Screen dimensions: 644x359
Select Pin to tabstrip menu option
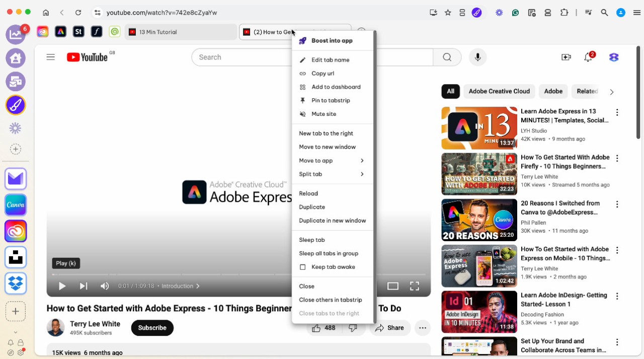point(331,101)
